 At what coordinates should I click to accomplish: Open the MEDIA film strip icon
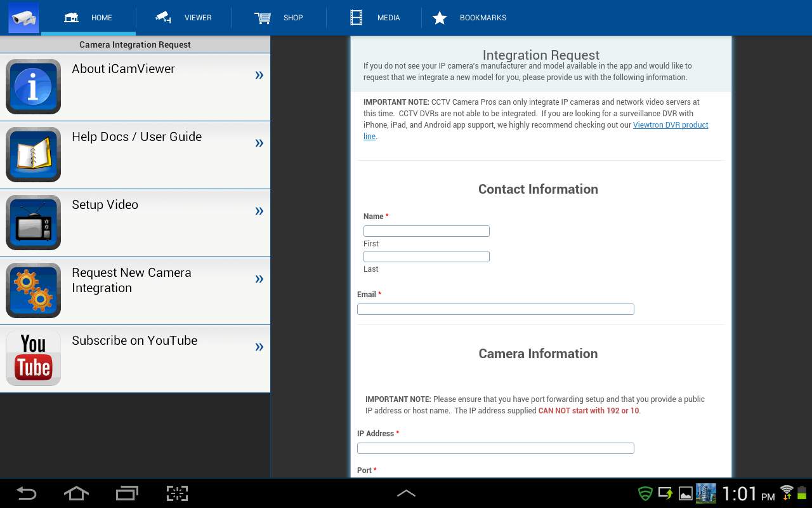pos(356,18)
